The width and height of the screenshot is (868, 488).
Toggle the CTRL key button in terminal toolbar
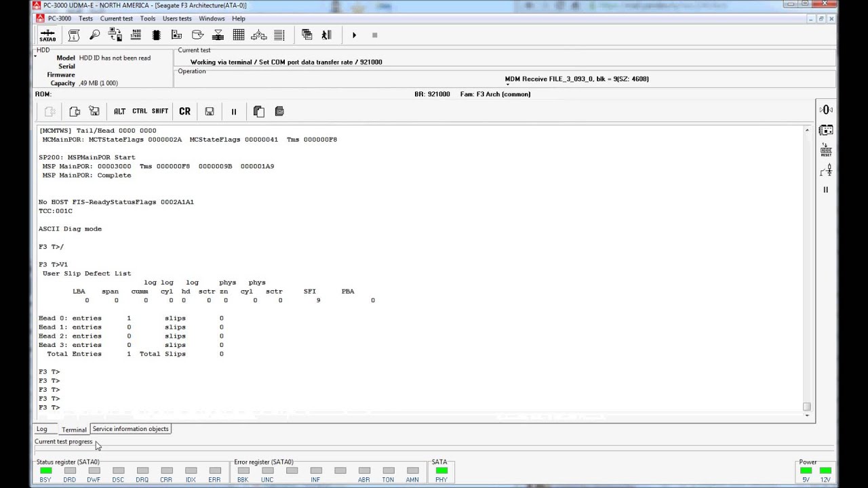click(140, 111)
